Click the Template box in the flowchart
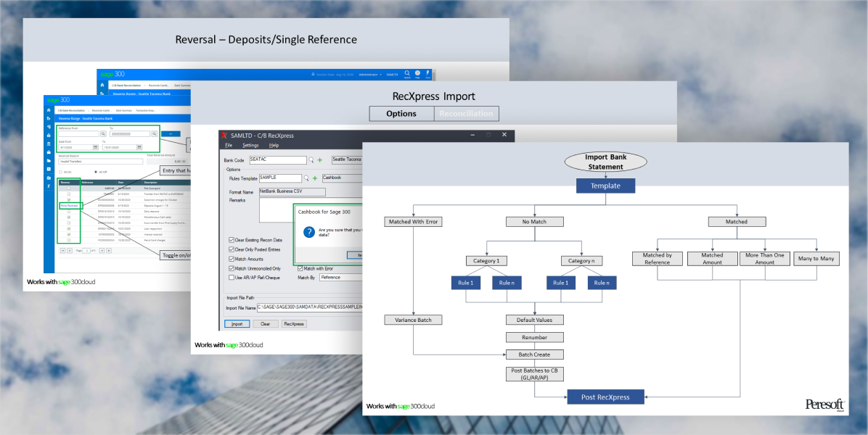 tap(605, 186)
